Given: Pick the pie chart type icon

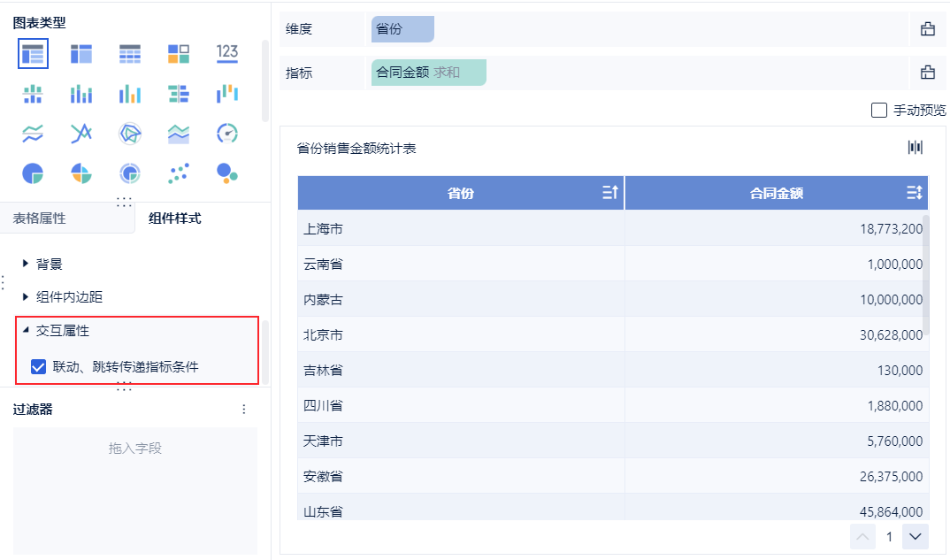Looking at the screenshot, I should click(33, 173).
